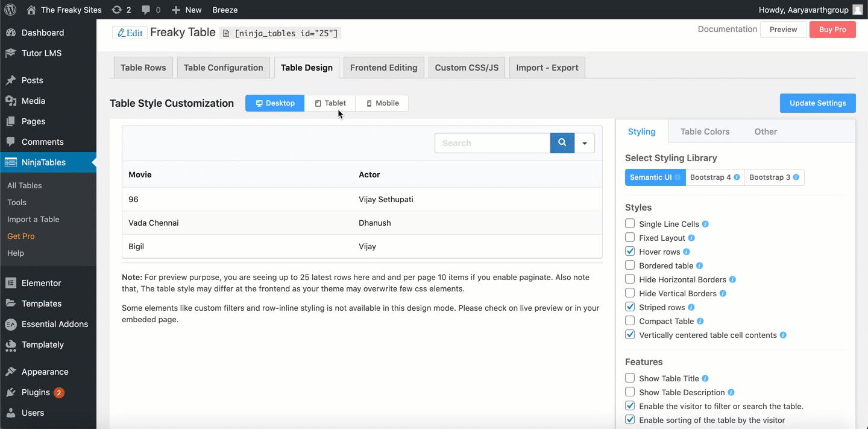
Task: Choose the Bootstrap 4 styling library
Action: tap(715, 177)
